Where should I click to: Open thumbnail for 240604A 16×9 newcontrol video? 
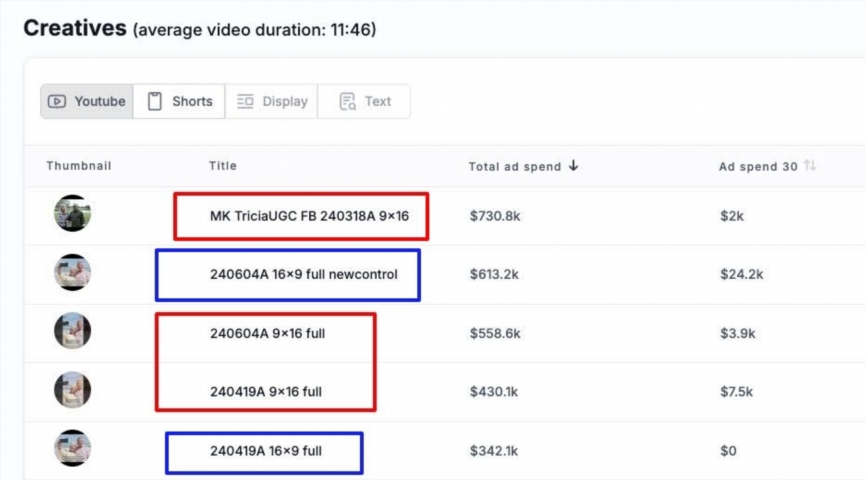(x=72, y=273)
